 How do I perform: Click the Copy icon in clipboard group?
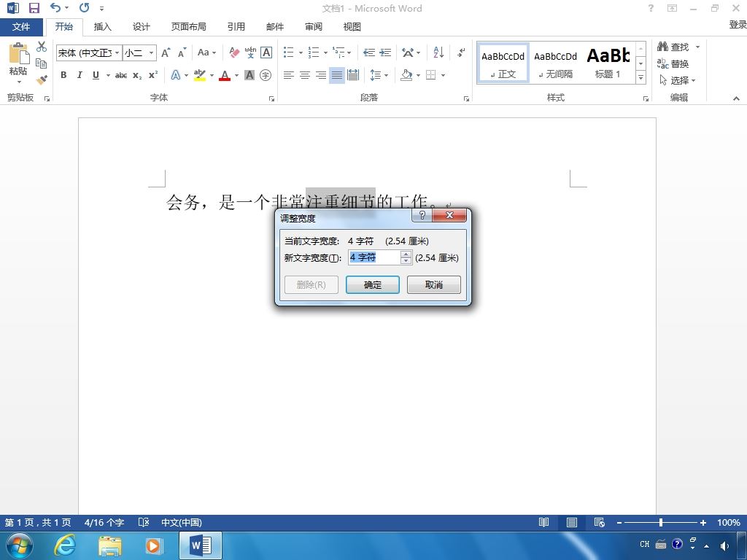tap(42, 63)
